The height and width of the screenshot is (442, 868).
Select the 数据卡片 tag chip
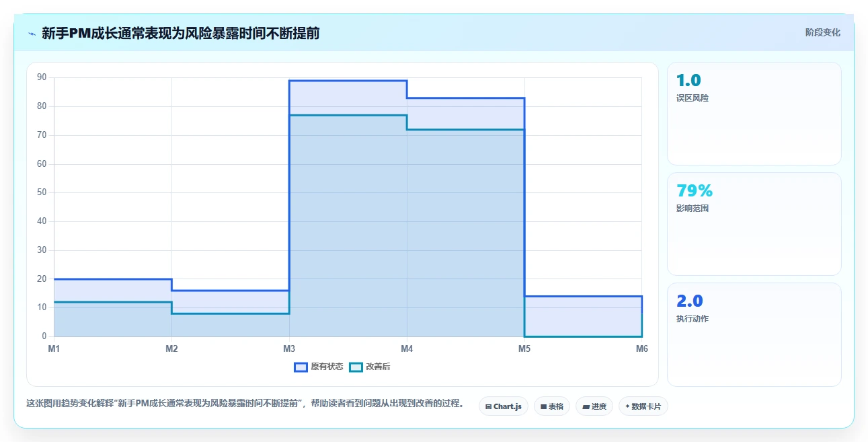click(x=643, y=406)
